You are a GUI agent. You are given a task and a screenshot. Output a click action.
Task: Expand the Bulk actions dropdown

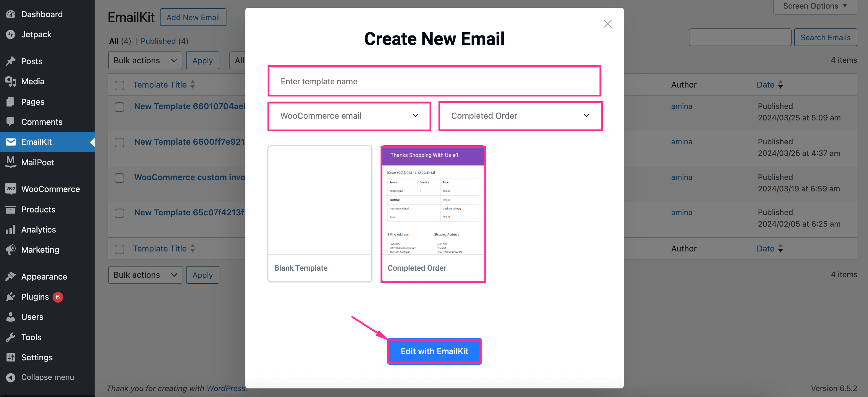click(145, 59)
